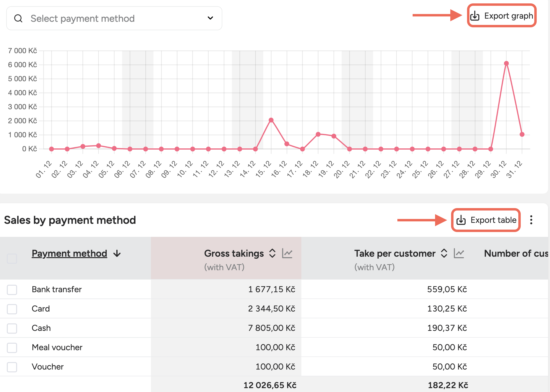Click the Export table download icon
This screenshot has width=550, height=392.
pyautogui.click(x=461, y=220)
